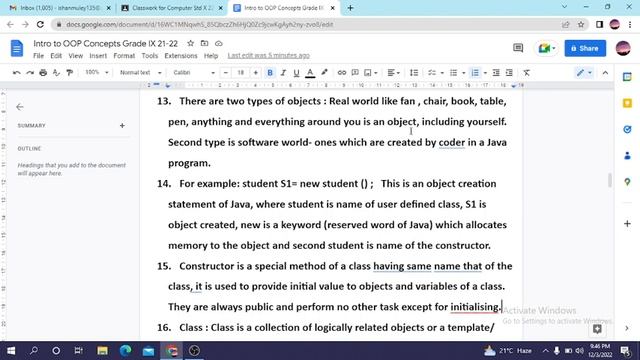The width and height of the screenshot is (640, 360).
Task: Toggle italic formatting
Action: point(283,73)
